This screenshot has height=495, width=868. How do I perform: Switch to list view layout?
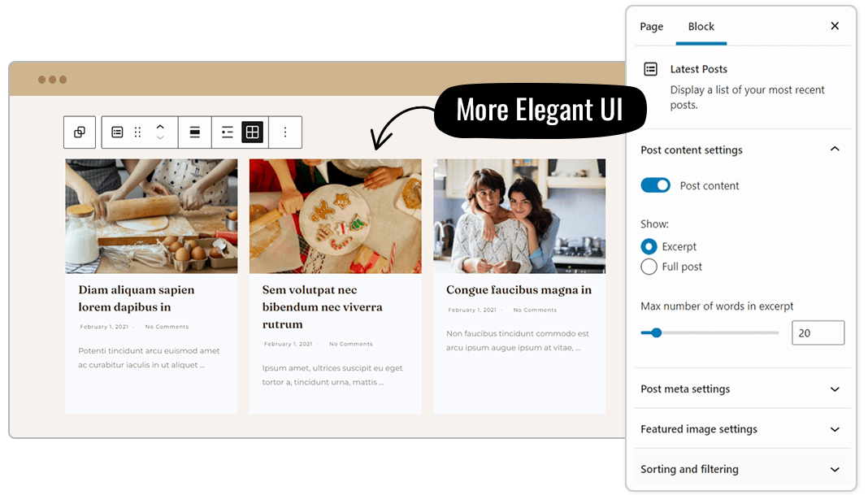pyautogui.click(x=227, y=132)
